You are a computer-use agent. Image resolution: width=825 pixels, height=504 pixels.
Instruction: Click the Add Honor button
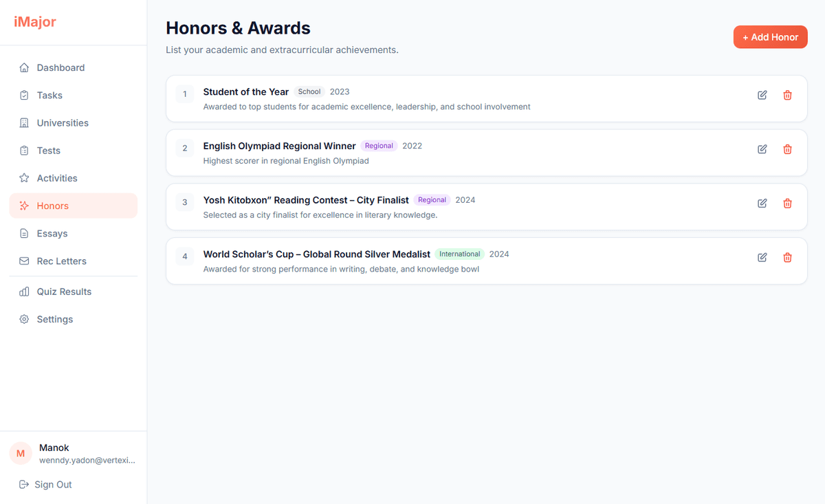click(770, 36)
